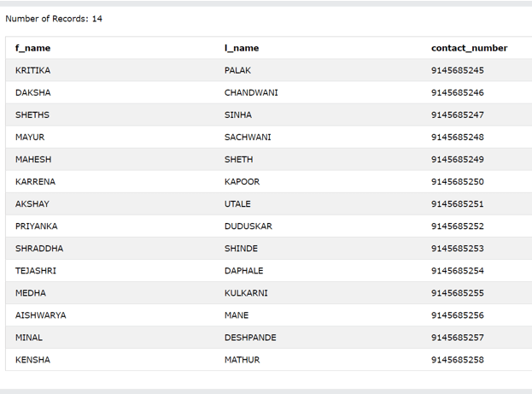Click the KRITIKA first name cell
This screenshot has height=394, width=532.
(x=32, y=70)
